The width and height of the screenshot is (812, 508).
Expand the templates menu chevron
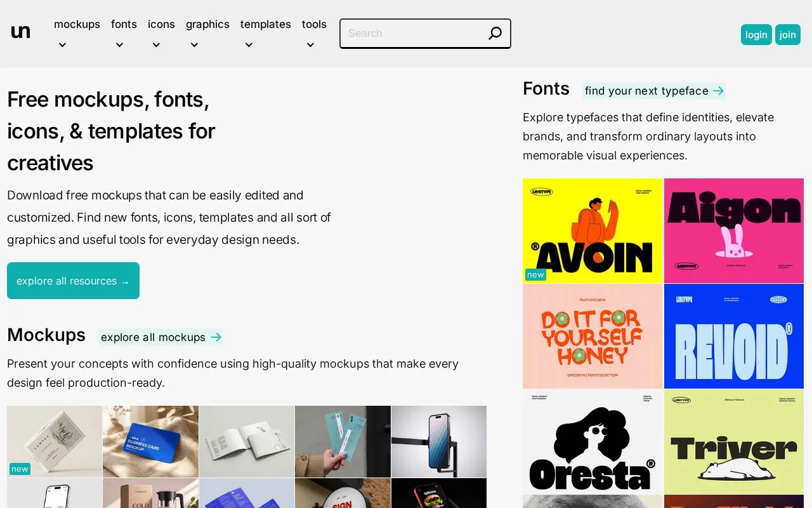249,45
